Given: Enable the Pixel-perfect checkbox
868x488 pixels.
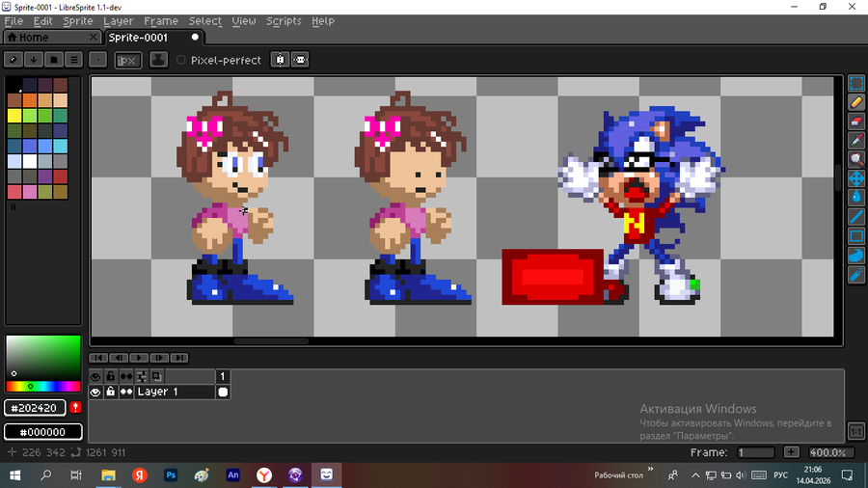Looking at the screenshot, I should point(181,60).
